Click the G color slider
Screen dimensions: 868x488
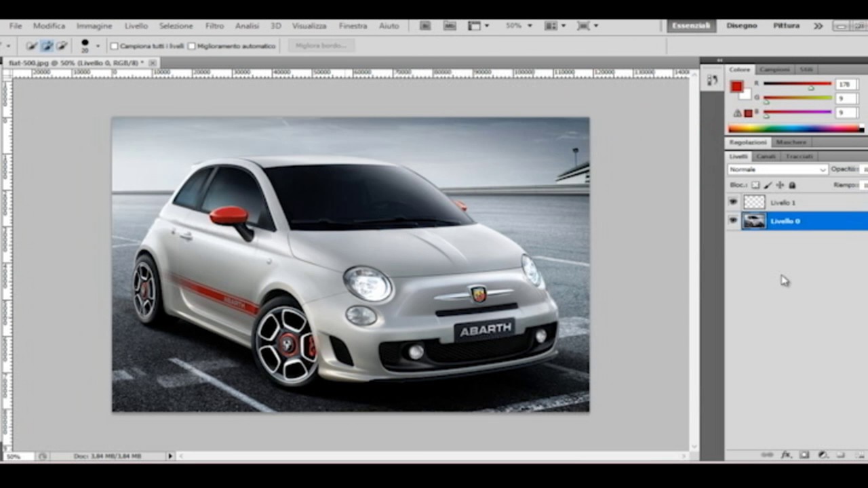click(x=797, y=98)
